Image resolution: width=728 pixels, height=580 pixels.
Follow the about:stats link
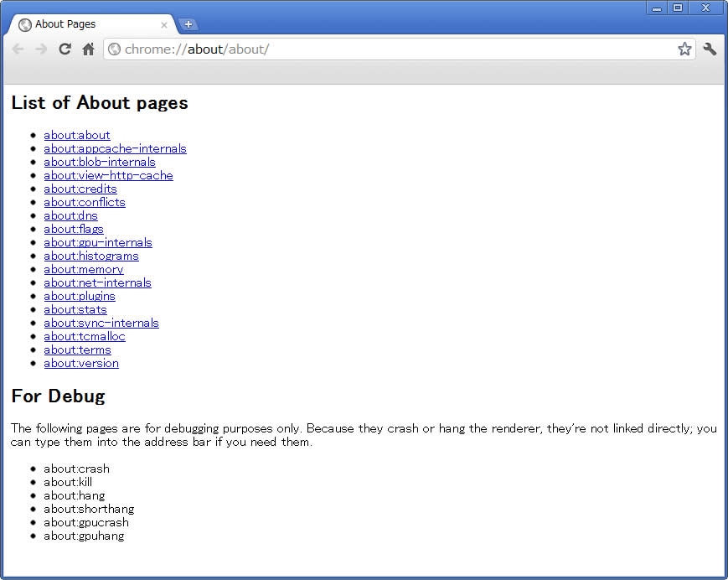pyautogui.click(x=75, y=310)
